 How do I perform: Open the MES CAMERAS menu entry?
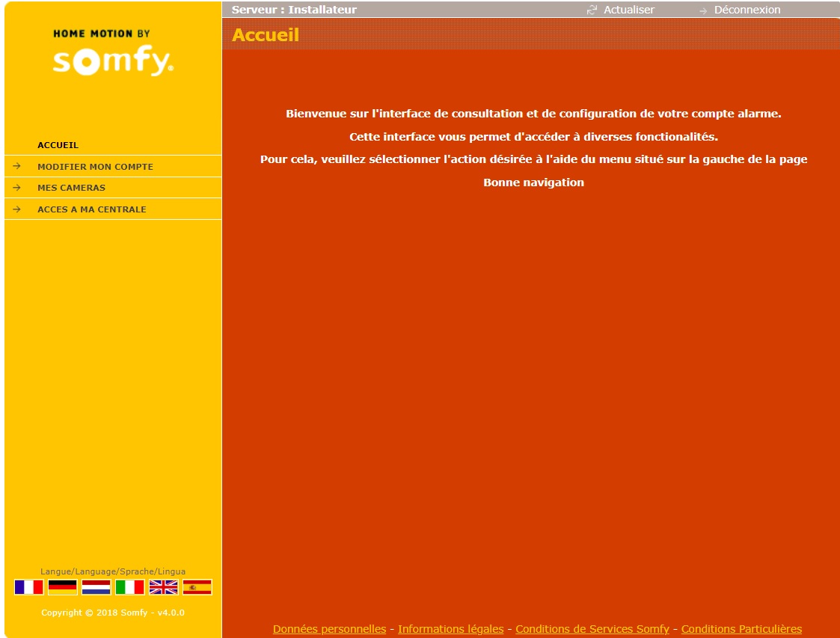click(71, 188)
